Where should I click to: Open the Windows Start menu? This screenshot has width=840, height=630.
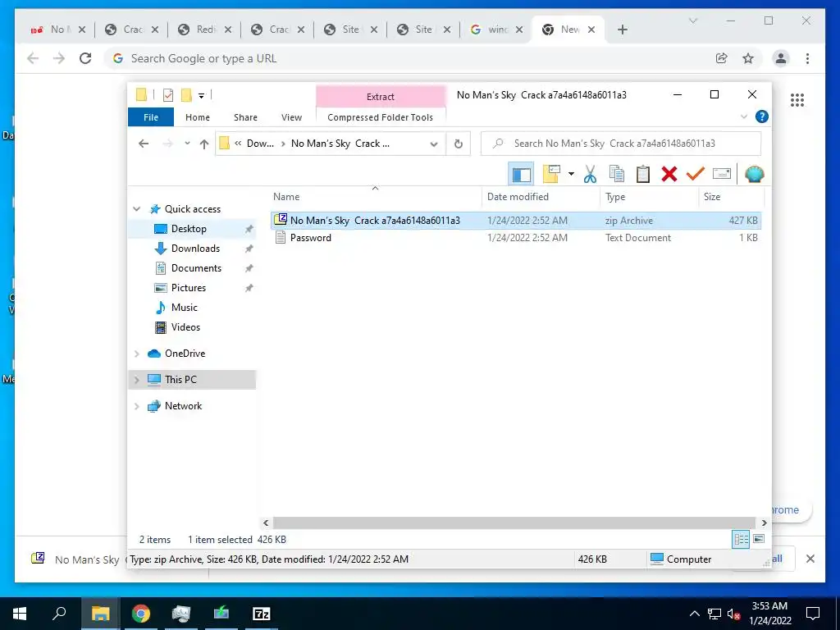20,614
